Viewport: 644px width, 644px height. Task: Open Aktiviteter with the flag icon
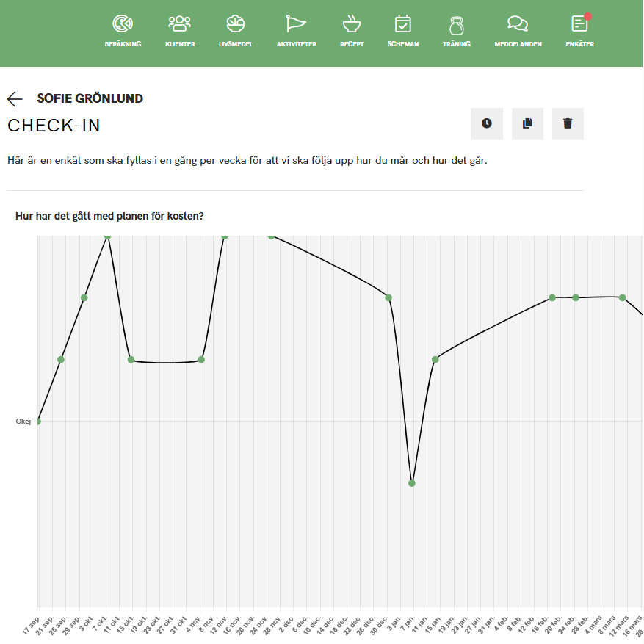296,31
